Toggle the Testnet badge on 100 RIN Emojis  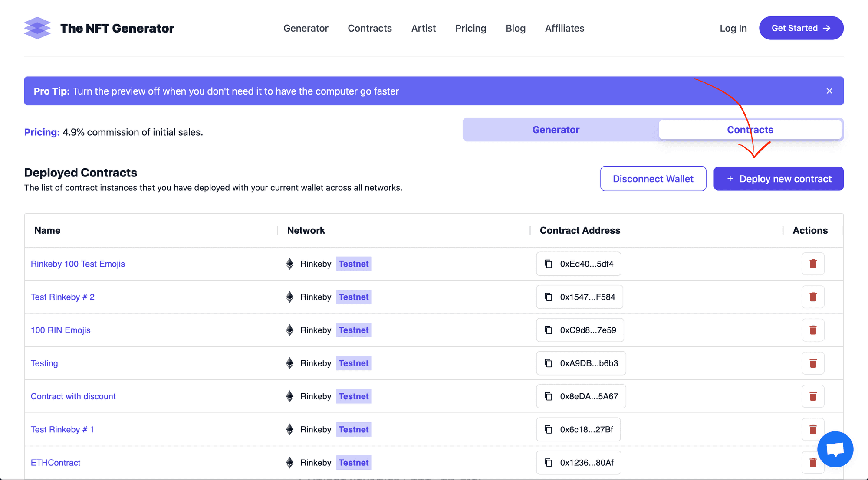(x=355, y=330)
